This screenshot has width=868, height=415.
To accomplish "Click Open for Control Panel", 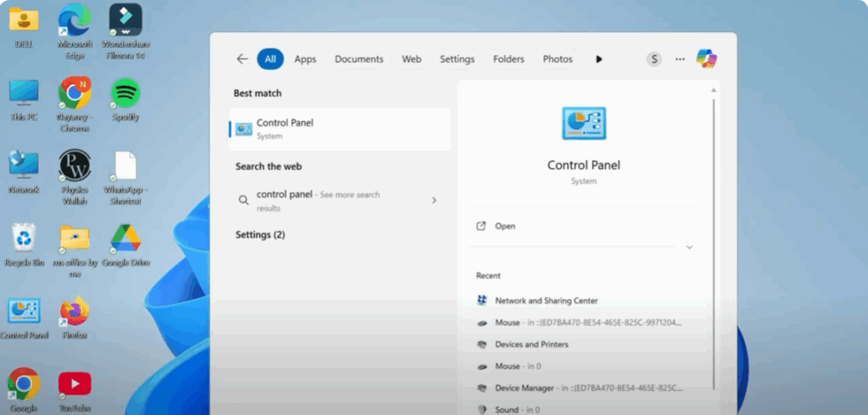I will coord(505,227).
